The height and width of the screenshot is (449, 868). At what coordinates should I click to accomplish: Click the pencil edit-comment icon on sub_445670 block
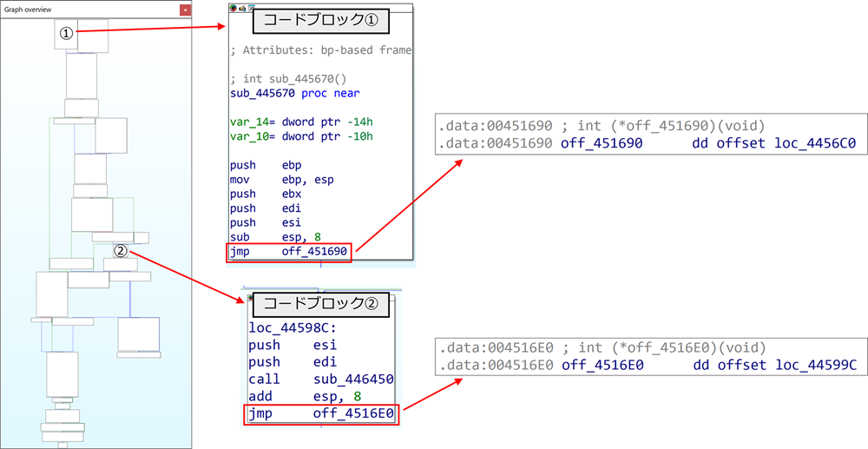click(x=242, y=9)
